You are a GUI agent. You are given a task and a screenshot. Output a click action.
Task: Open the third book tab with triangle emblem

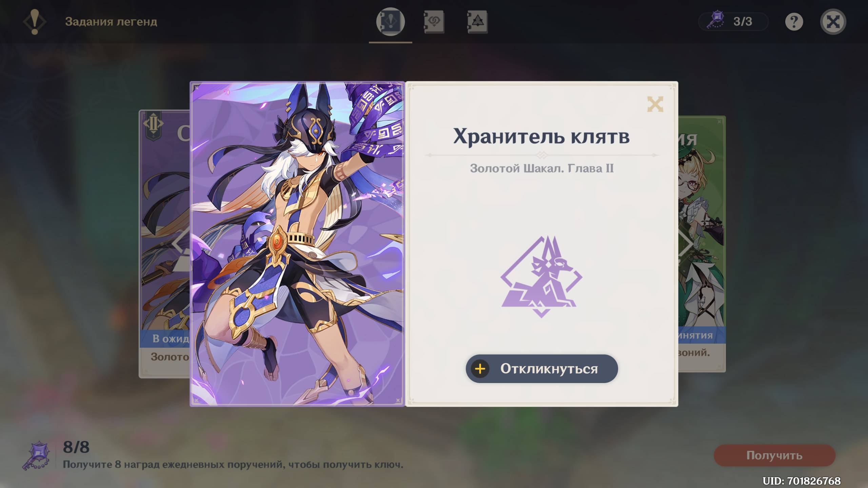tap(477, 22)
